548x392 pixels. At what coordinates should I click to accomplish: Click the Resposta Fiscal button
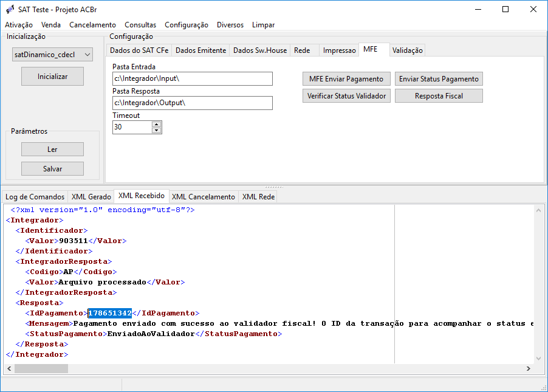[439, 96]
